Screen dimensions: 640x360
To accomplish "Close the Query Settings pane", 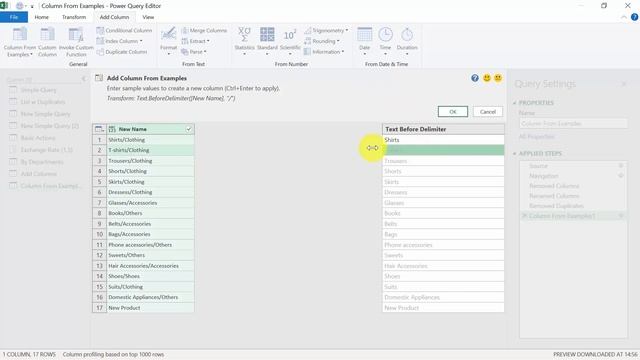I will tap(624, 84).
